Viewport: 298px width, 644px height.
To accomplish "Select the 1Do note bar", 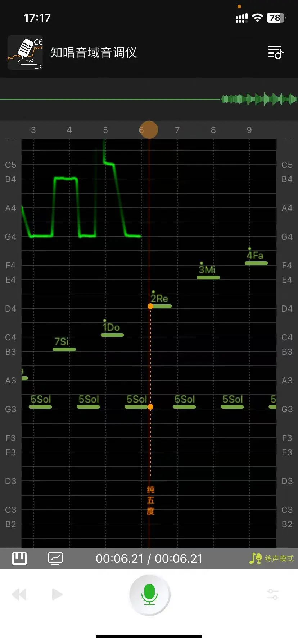I will (112, 335).
